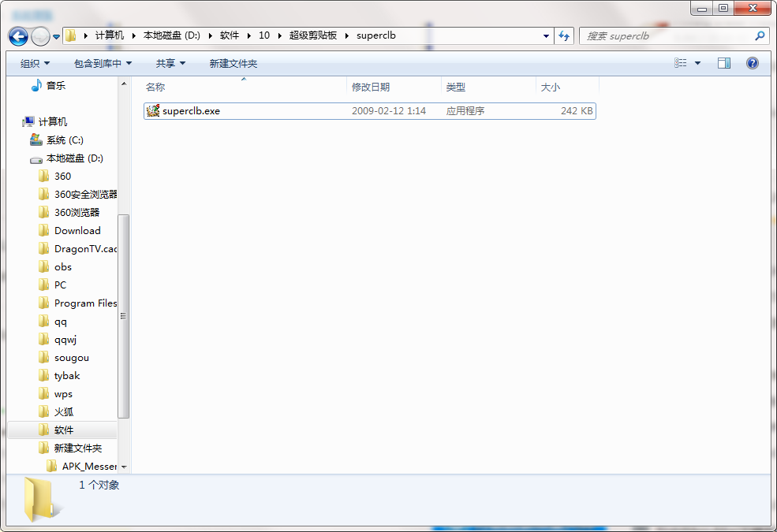Select 计算机 in the address breadcrumb
777x532 pixels.
(x=109, y=35)
